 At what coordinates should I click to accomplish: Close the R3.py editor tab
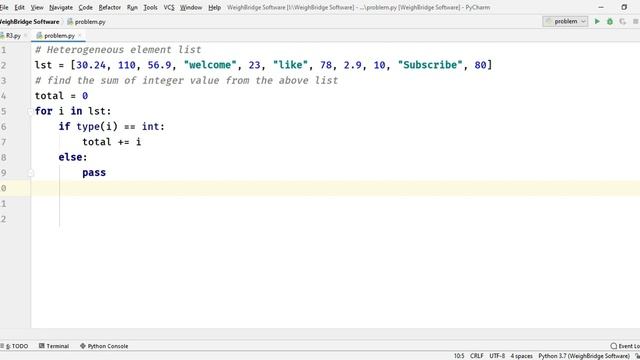[26, 36]
